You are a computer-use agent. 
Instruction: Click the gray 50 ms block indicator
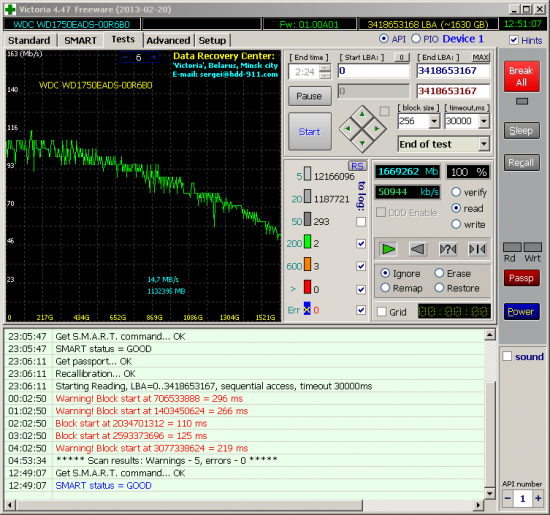pos(307,219)
